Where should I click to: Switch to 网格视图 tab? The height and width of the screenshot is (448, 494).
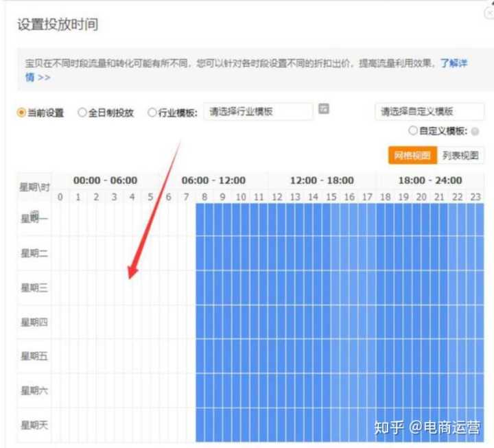(412, 156)
